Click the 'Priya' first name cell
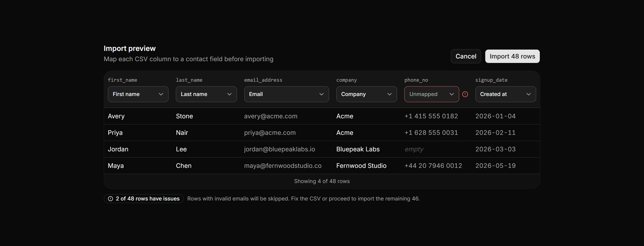Image resolution: width=644 pixels, height=246 pixels. 115,133
